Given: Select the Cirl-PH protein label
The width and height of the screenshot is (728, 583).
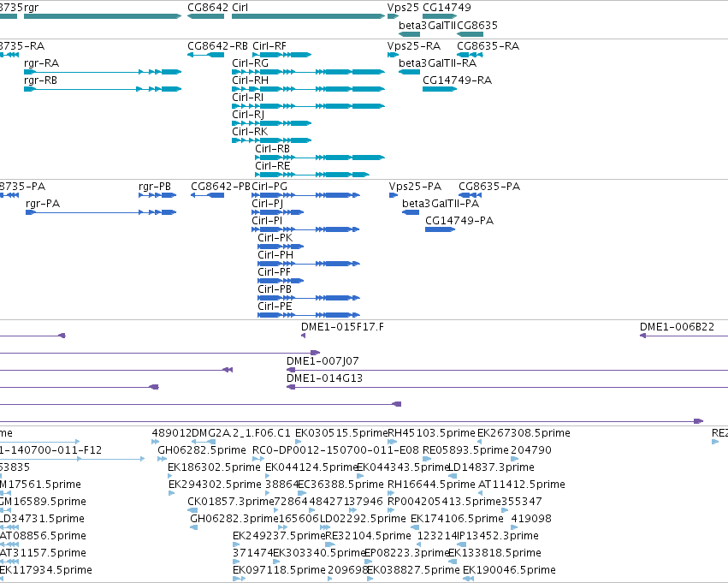Looking at the screenshot, I should [x=275, y=255].
